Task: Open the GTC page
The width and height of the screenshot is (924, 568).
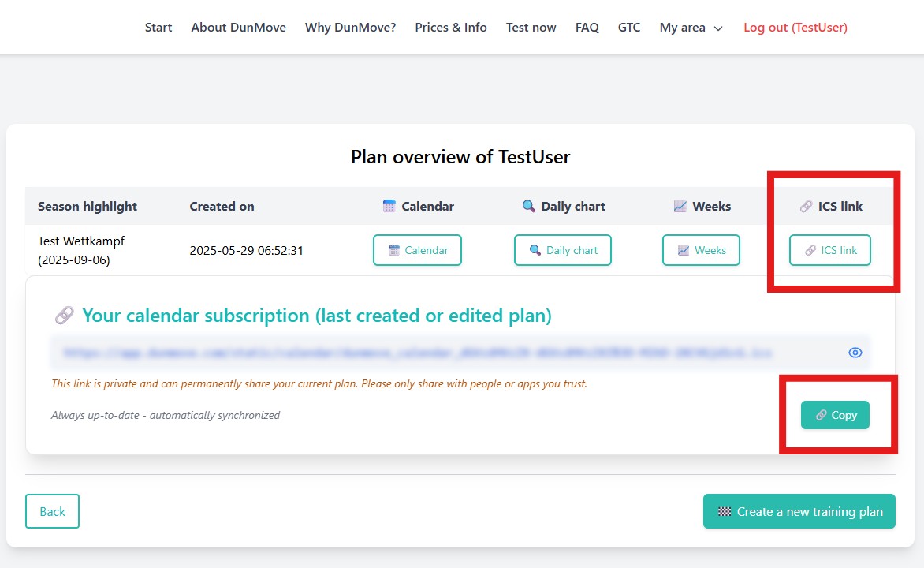Action: [629, 28]
